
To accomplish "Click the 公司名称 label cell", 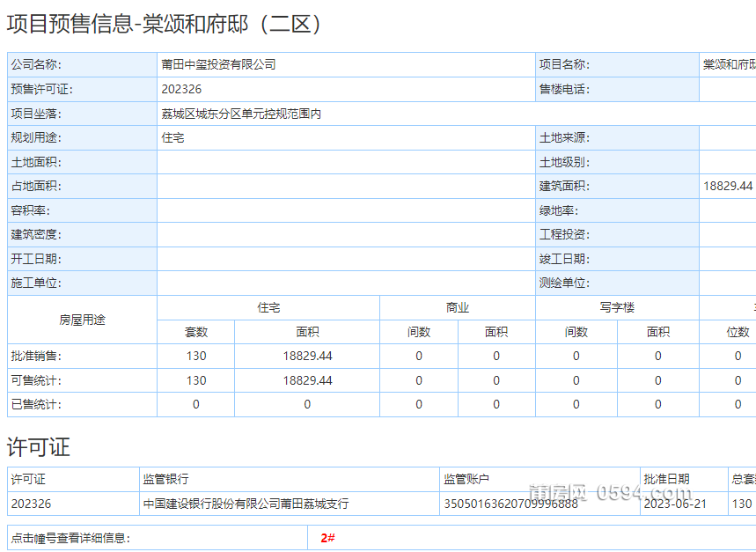I will [82, 64].
